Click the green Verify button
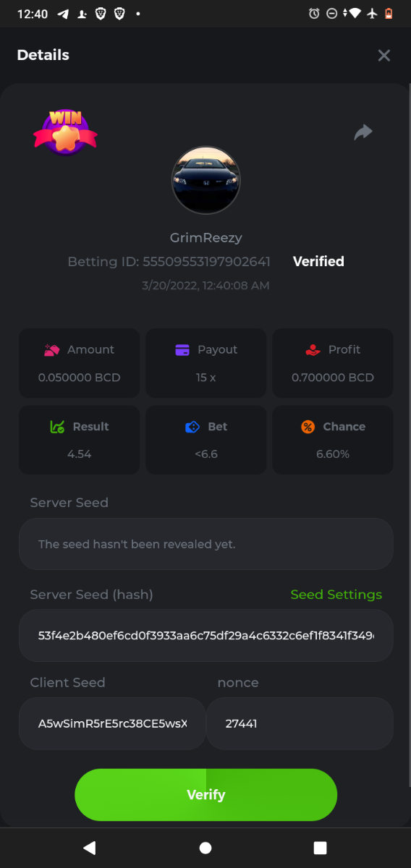411x868 pixels. coord(205,794)
